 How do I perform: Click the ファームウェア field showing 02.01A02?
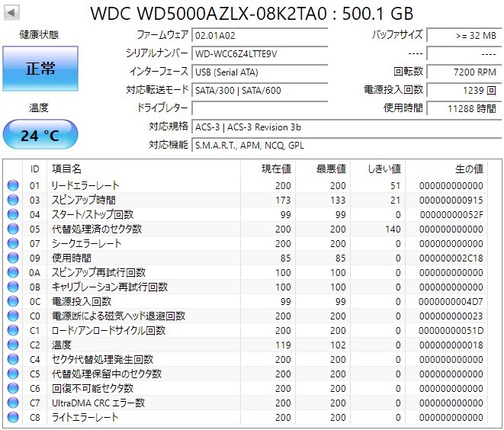260,35
